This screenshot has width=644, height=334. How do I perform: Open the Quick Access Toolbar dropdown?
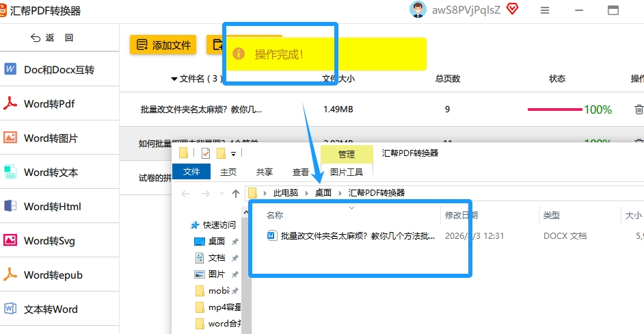233,154
